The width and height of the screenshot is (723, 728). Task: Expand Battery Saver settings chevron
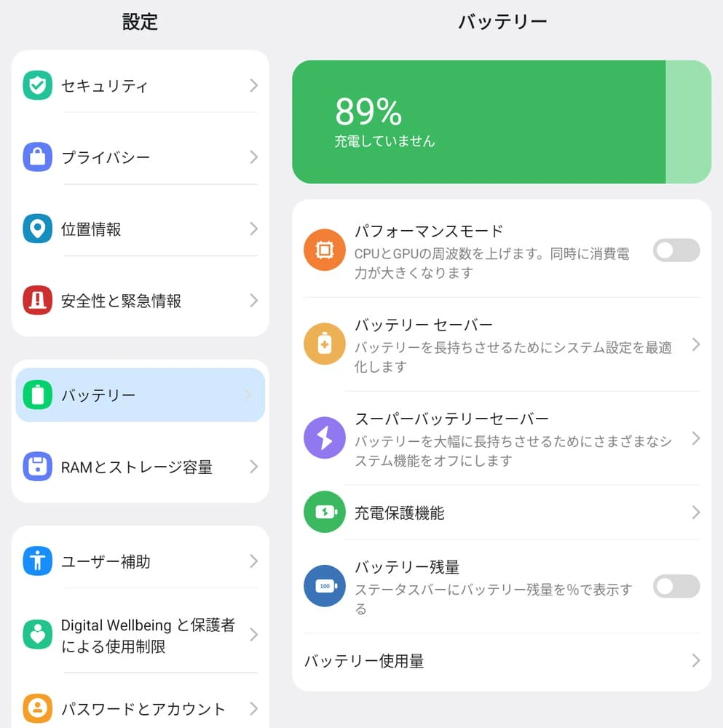click(695, 344)
